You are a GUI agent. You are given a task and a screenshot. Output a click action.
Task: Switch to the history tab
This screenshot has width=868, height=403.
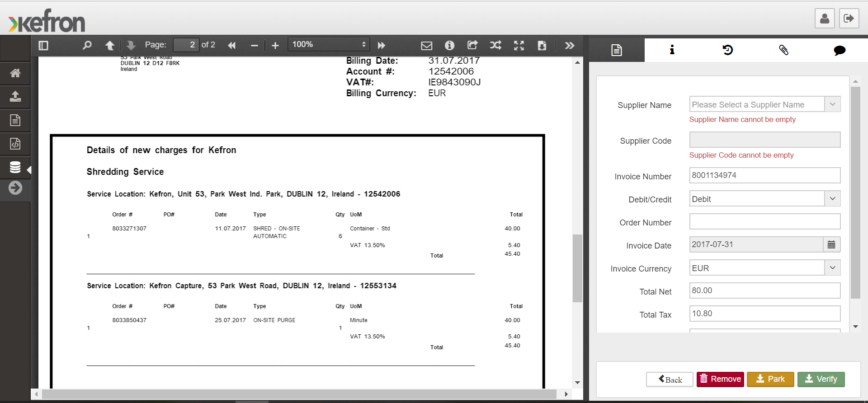click(728, 50)
